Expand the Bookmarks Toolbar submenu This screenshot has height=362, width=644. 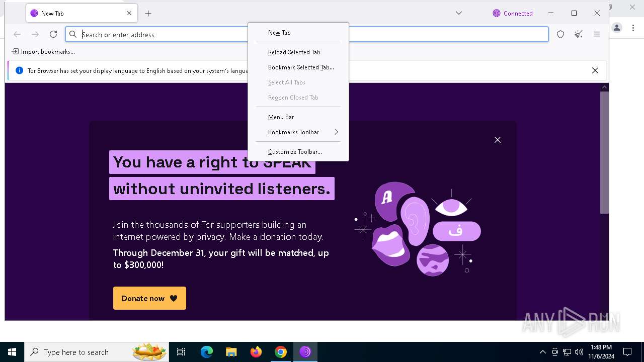click(x=298, y=132)
